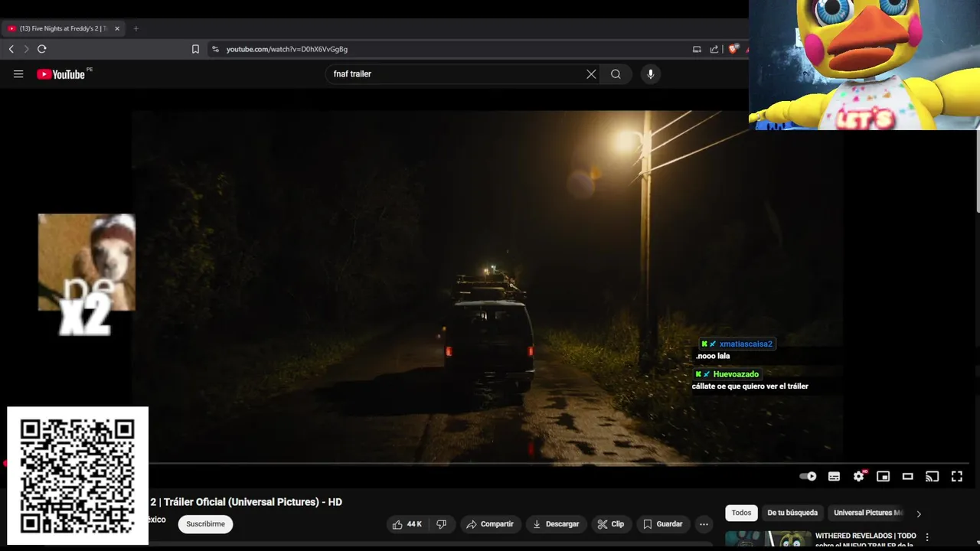Dislike the video
The width and height of the screenshot is (980, 551).
[x=442, y=524]
